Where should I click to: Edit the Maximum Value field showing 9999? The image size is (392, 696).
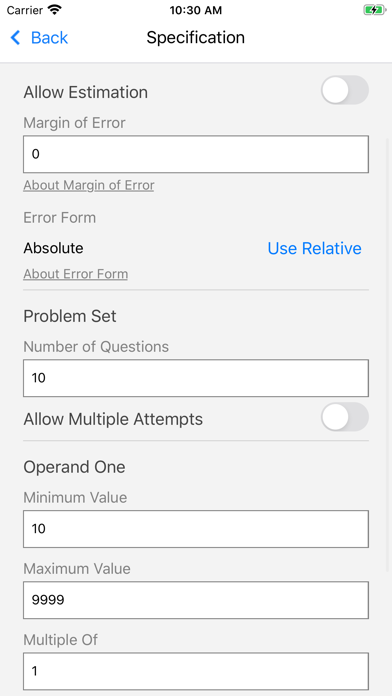[196, 600]
